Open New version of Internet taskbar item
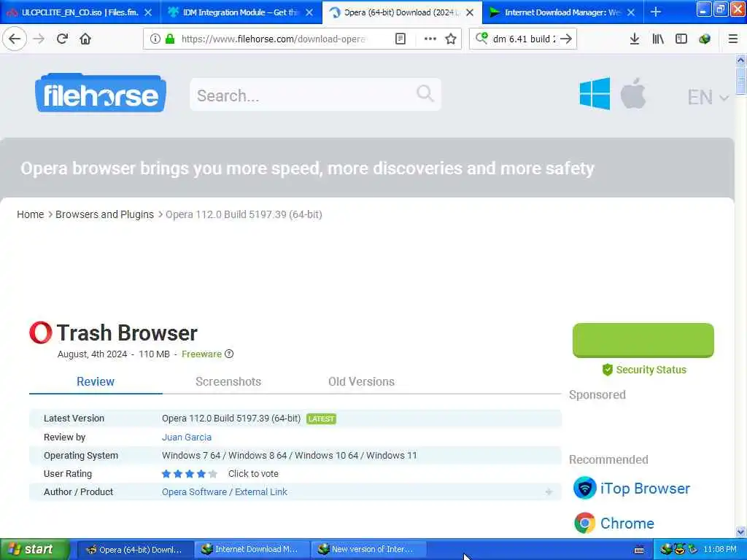Image resolution: width=747 pixels, height=560 pixels. click(368, 549)
